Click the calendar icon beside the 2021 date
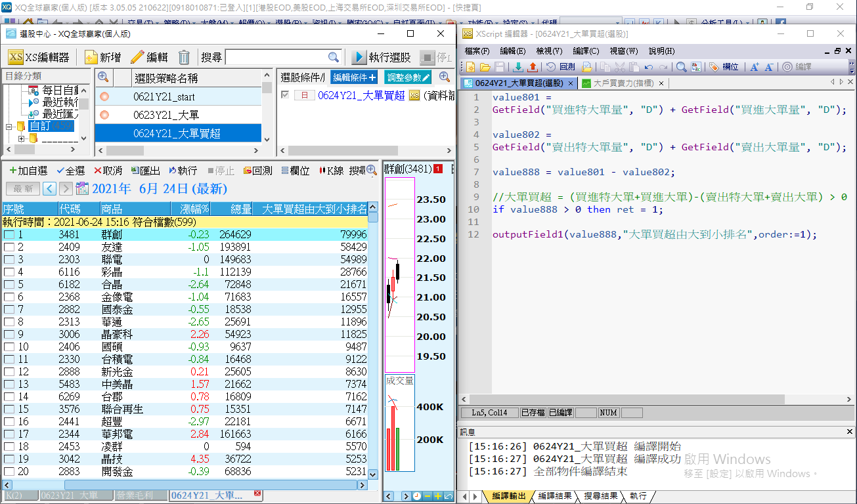857x504 pixels. (x=82, y=189)
